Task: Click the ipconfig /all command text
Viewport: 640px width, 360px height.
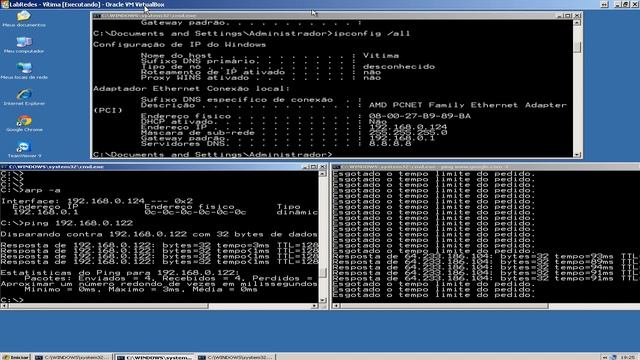Action: coord(372,33)
